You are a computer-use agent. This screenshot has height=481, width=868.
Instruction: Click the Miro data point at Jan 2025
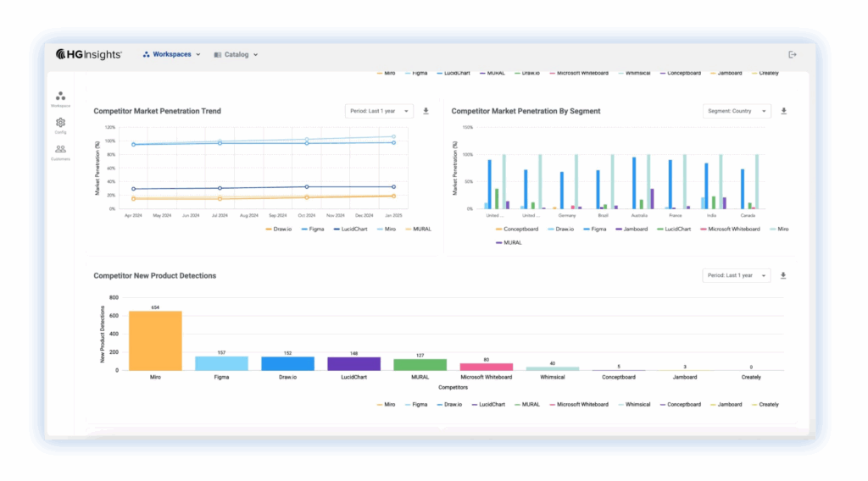coord(393,136)
